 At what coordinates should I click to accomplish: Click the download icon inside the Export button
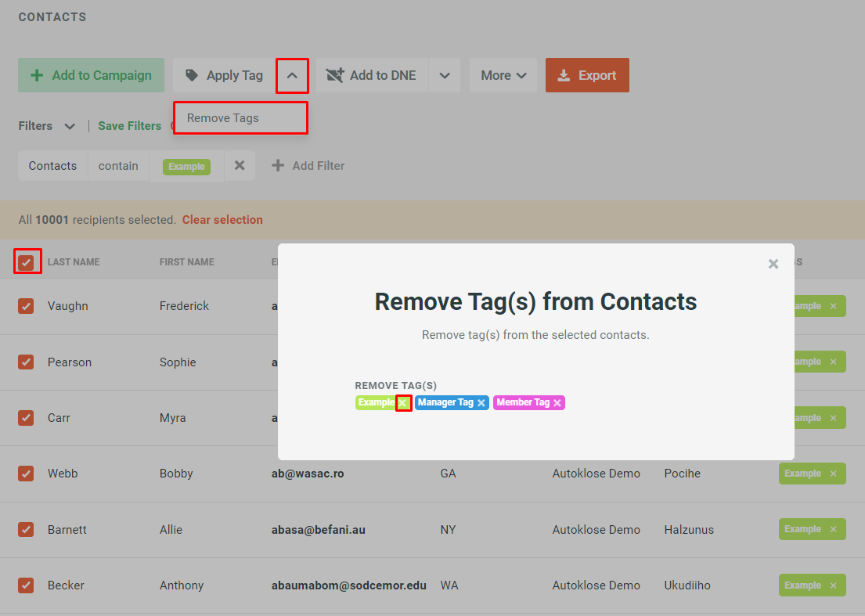[x=564, y=75]
